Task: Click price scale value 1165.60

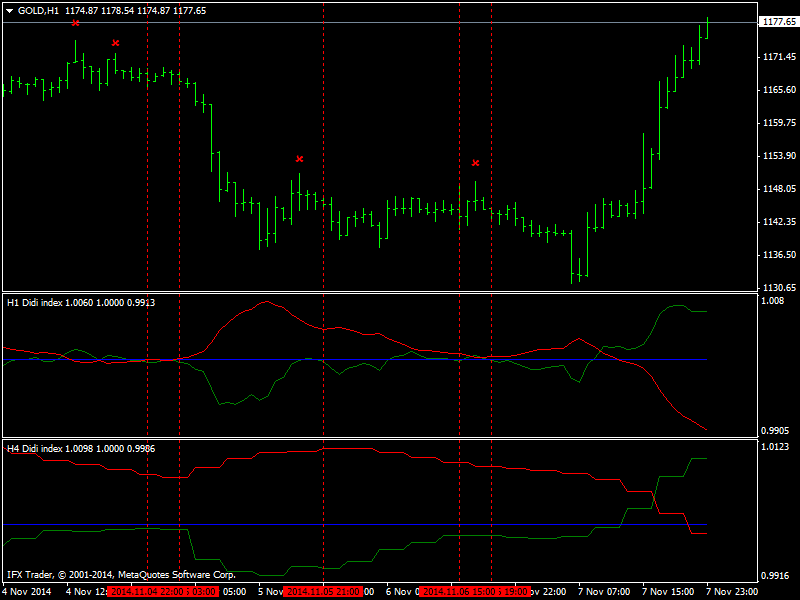Action: 779,90
